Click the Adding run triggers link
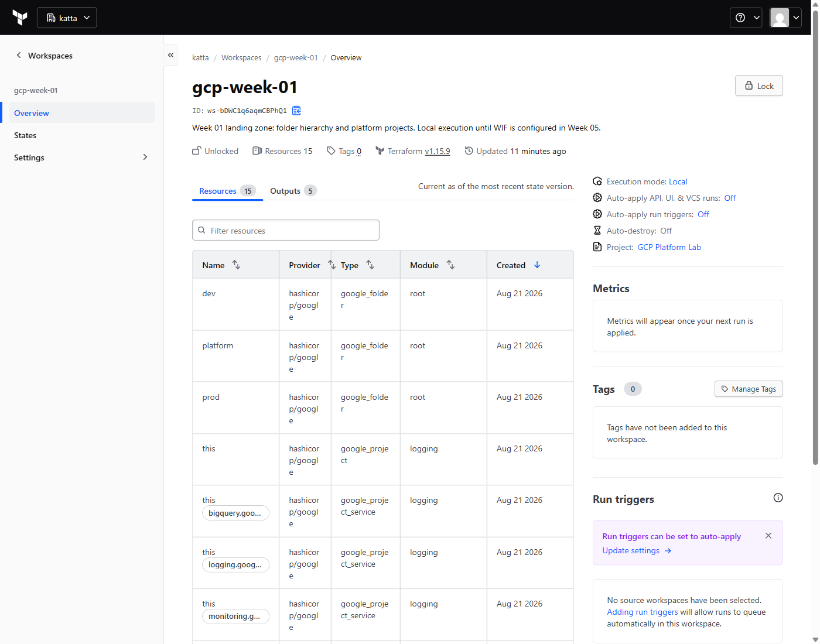The height and width of the screenshot is (644, 820). tap(643, 612)
